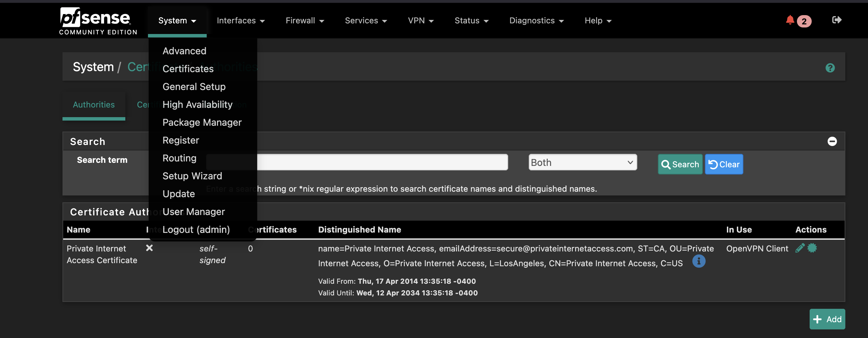Select Update in System menu
Viewport: 868px width, 338px height.
click(x=179, y=194)
